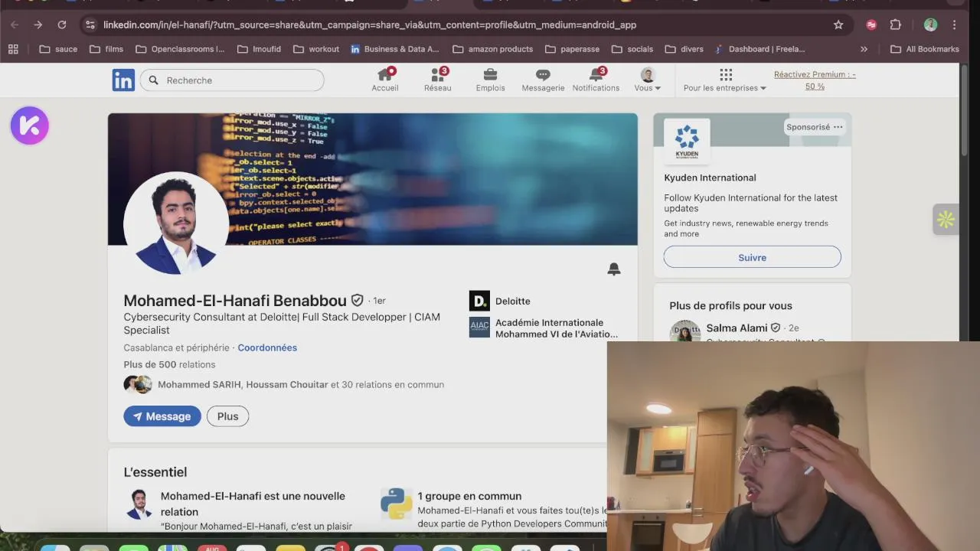Open the divers bookmarks folder
This screenshot has height=551, width=980.
point(684,49)
